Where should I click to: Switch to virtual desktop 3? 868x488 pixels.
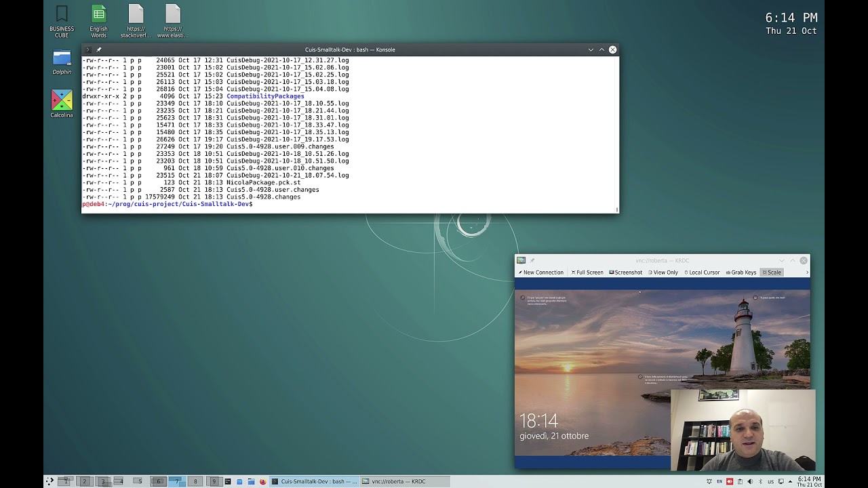[x=103, y=481]
